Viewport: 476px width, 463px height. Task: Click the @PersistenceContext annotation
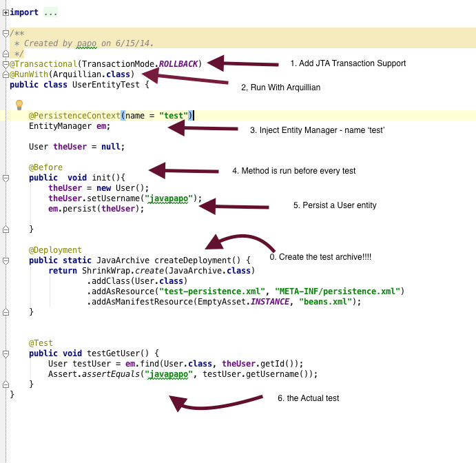74,116
